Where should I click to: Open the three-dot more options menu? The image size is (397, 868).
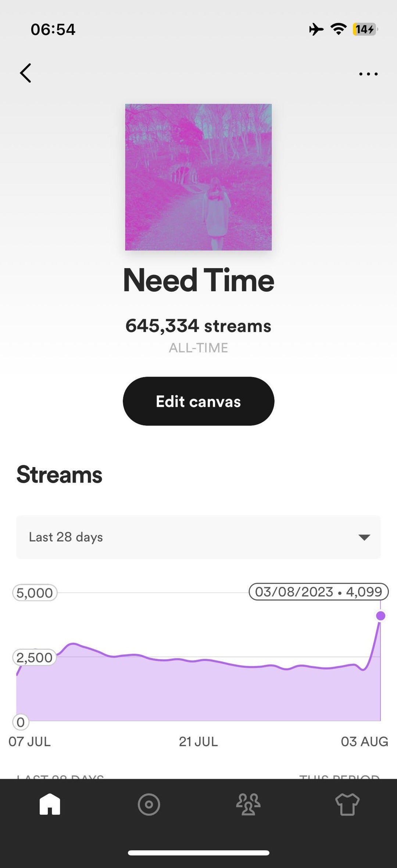click(x=368, y=74)
